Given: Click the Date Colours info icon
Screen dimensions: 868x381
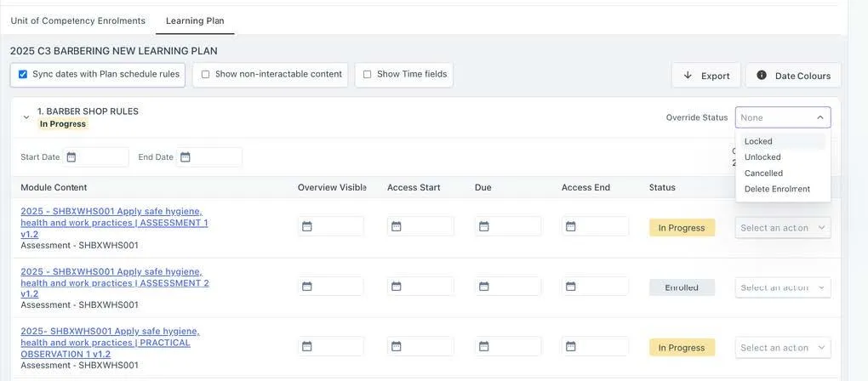Looking at the screenshot, I should coord(762,75).
